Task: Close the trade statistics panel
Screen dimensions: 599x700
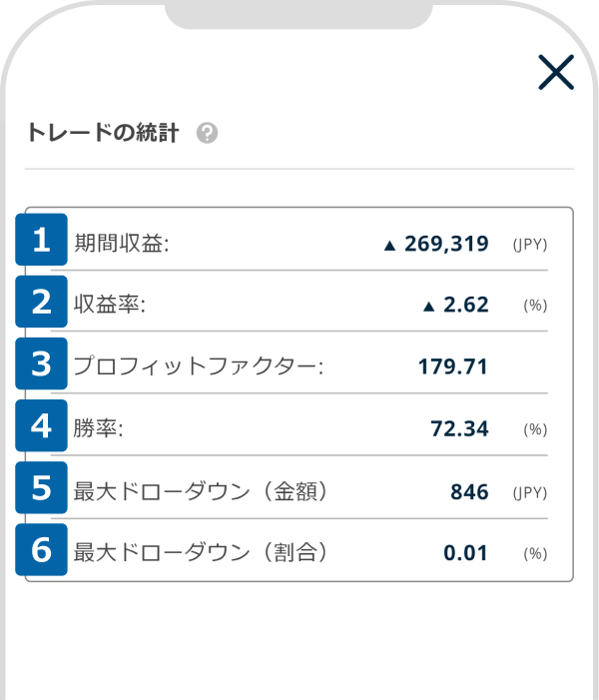Action: [555, 73]
